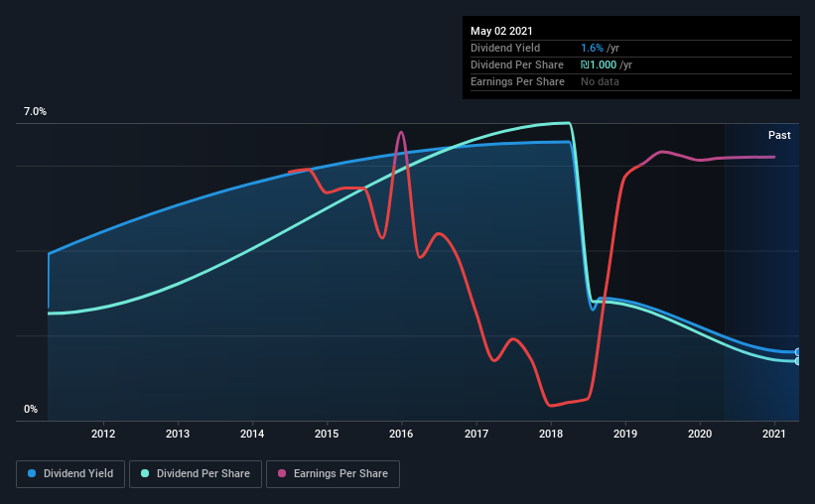This screenshot has height=504, width=815.
Task: Toggle the Dividend Yield legend series
Action: click(70, 474)
